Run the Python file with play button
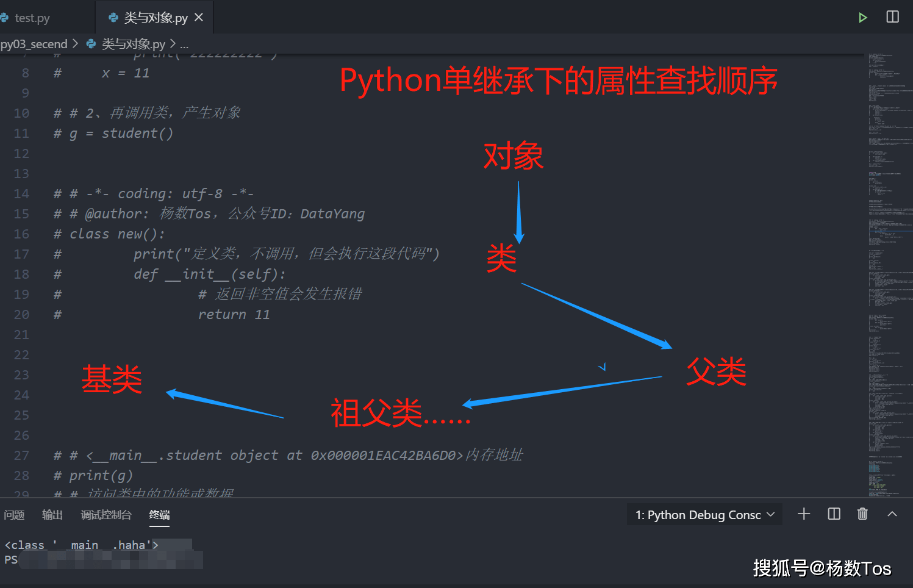The height and width of the screenshot is (588, 913). click(862, 18)
